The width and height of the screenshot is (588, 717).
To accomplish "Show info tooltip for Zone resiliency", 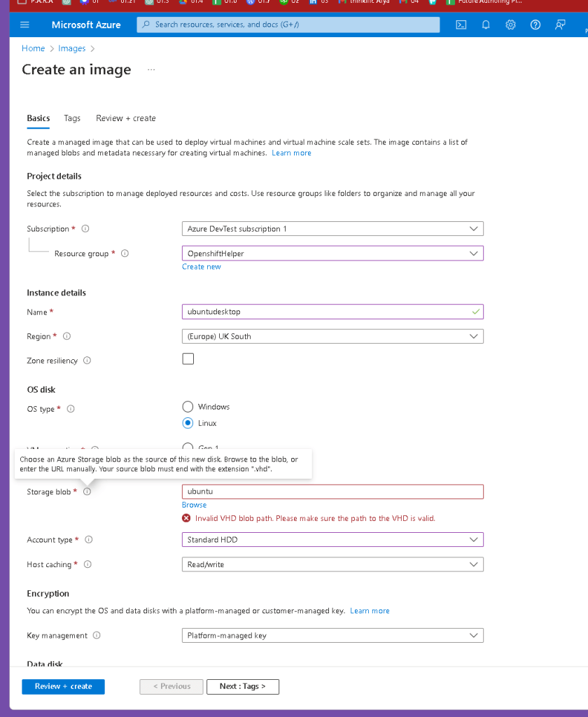I will [87, 361].
